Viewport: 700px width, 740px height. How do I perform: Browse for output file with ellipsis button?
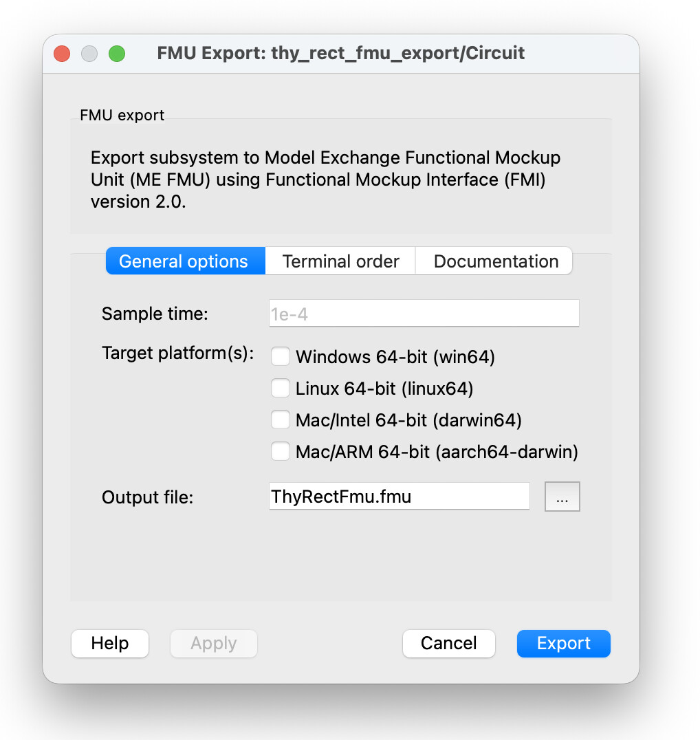(562, 497)
